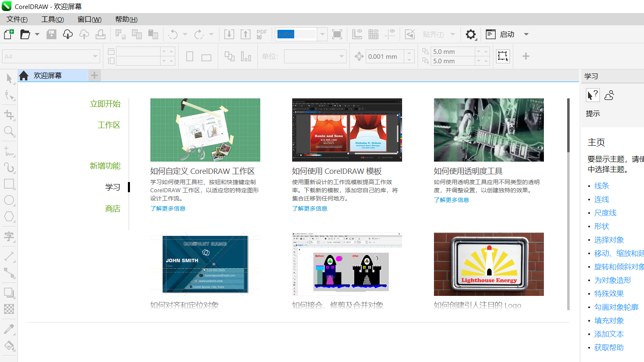Click the nudge distance 0.001 mm field
Image resolution: width=644 pixels, height=362 pixels.
pos(385,56)
